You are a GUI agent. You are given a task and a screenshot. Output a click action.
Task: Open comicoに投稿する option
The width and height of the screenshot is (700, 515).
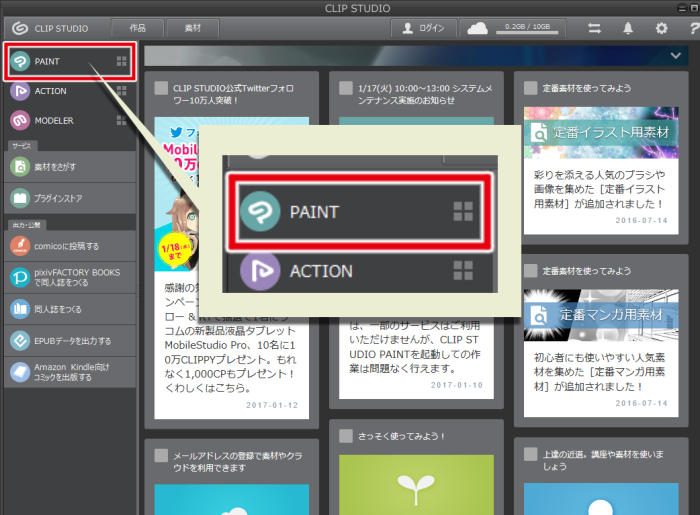point(70,246)
